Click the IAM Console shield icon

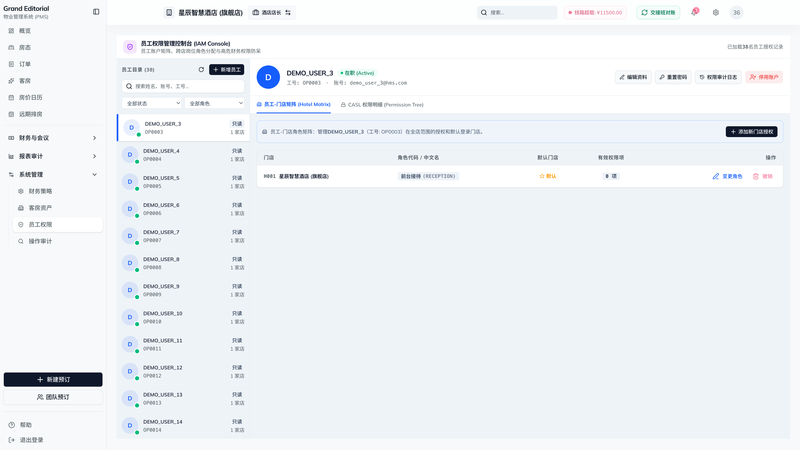130,47
